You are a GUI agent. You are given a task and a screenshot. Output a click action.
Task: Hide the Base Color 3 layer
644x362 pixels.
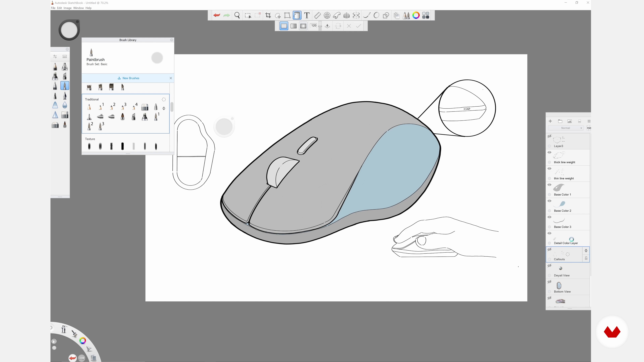coord(550,217)
